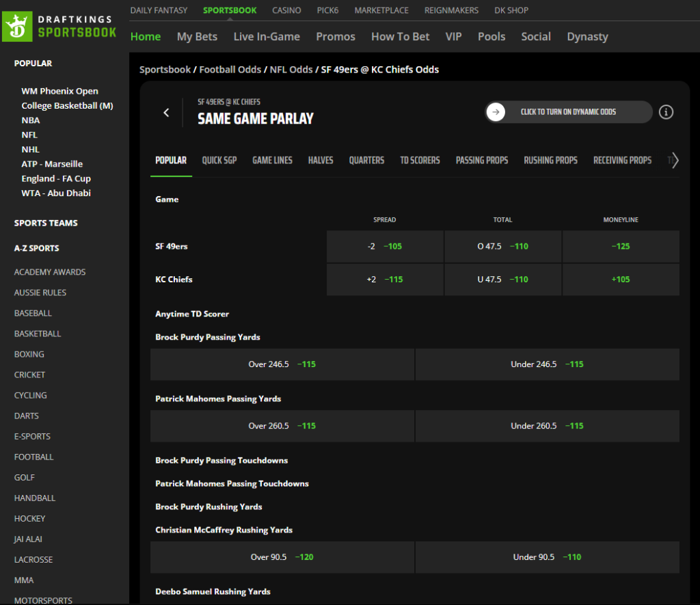
Task: Go back with the left chevron arrow
Action: (x=167, y=113)
